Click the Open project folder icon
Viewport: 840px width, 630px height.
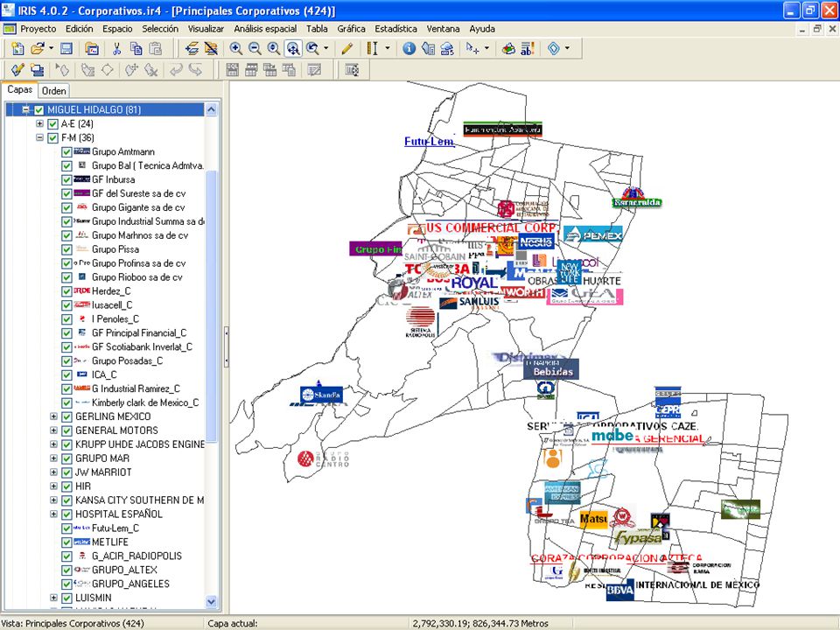click(38, 49)
